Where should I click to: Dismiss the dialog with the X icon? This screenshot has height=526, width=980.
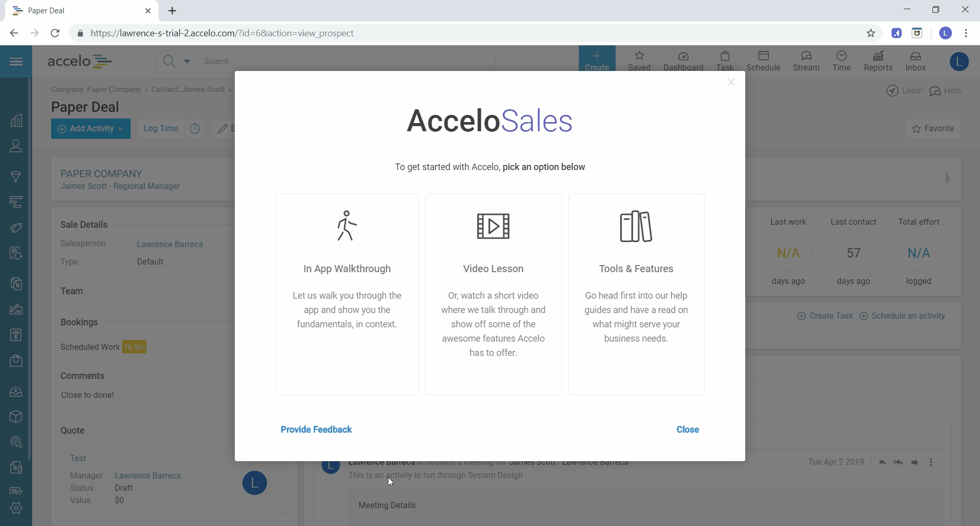(x=731, y=82)
